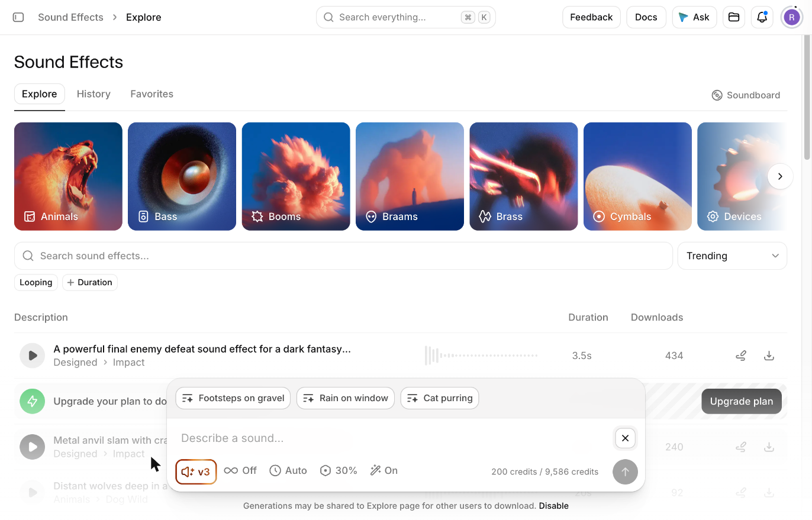Open the folder icon in the header
812x520 pixels.
point(734,17)
